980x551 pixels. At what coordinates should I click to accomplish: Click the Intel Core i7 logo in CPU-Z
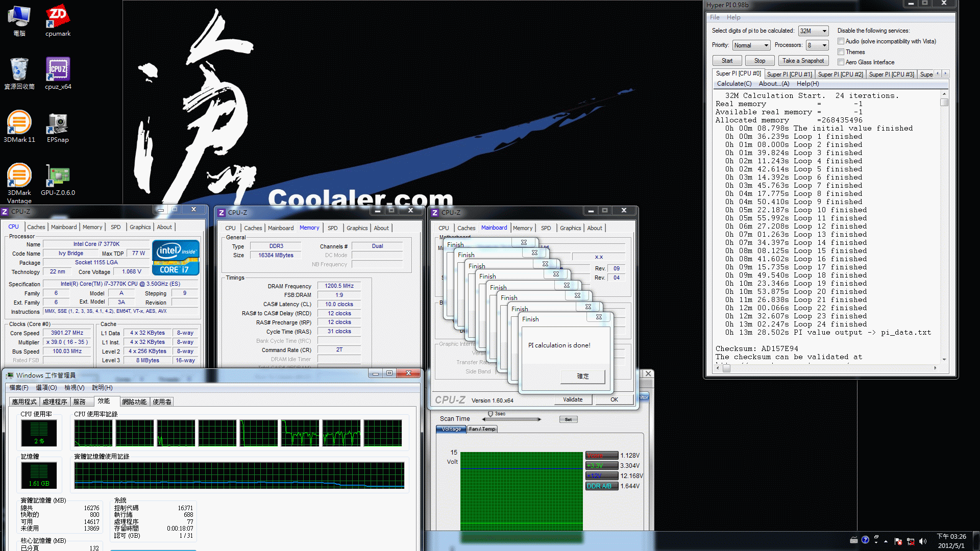[176, 258]
